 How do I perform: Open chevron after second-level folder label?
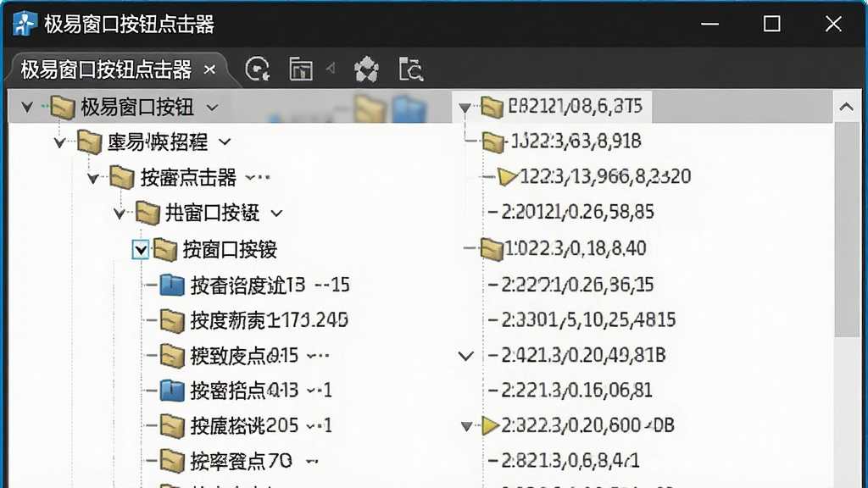(224, 142)
